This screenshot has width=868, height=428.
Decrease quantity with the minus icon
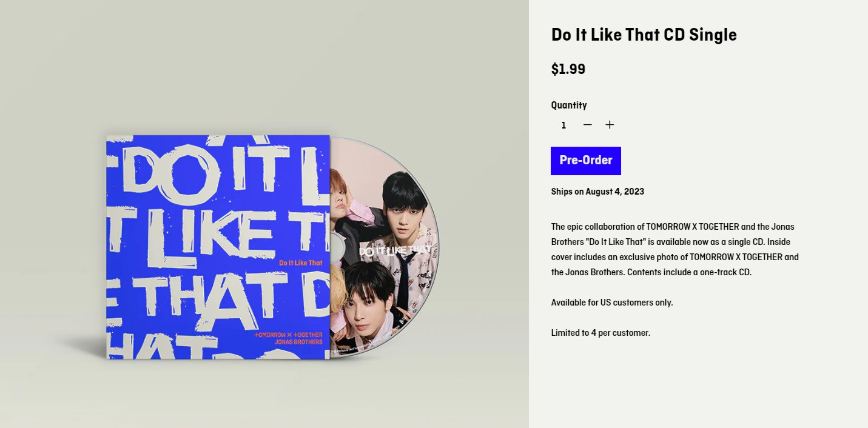pyautogui.click(x=587, y=125)
